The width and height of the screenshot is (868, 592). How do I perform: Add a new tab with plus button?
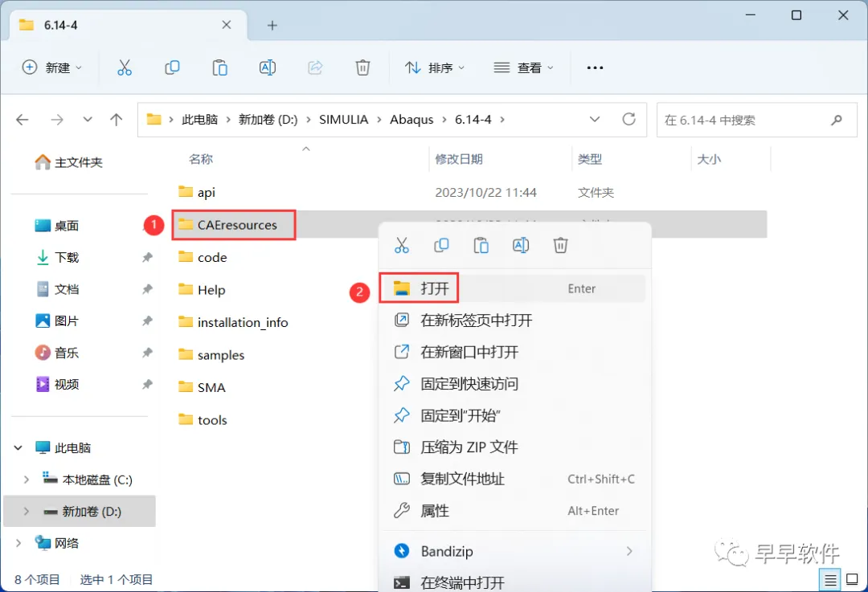click(x=272, y=26)
